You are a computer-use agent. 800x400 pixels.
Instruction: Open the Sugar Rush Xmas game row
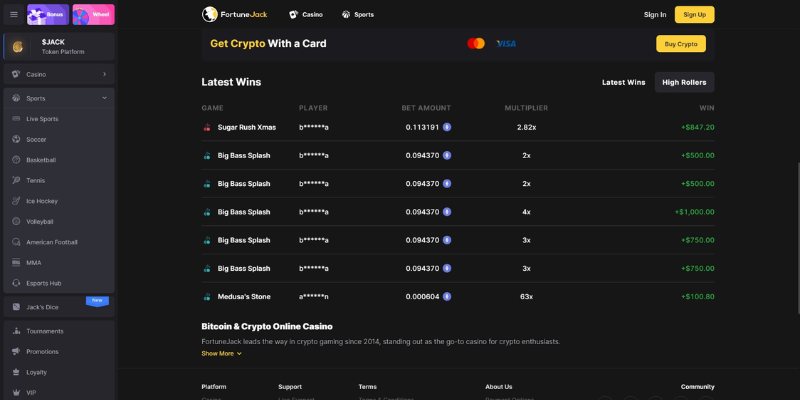(x=458, y=127)
